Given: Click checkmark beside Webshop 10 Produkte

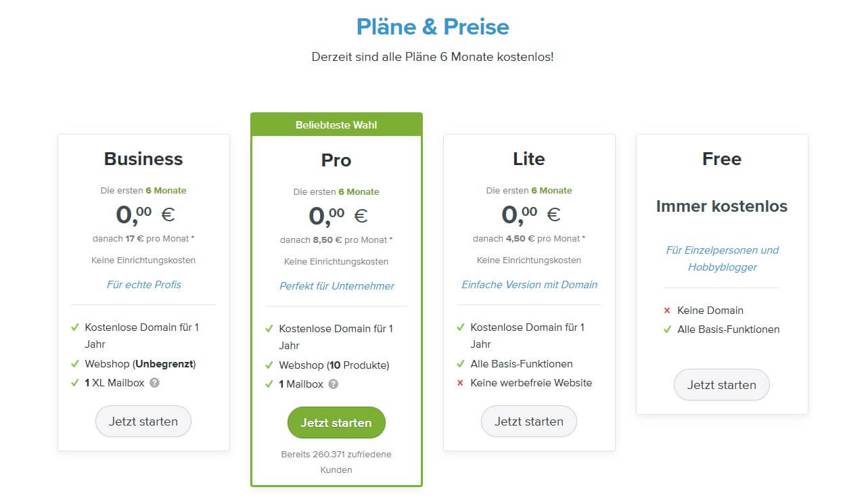Looking at the screenshot, I should pyautogui.click(x=269, y=365).
